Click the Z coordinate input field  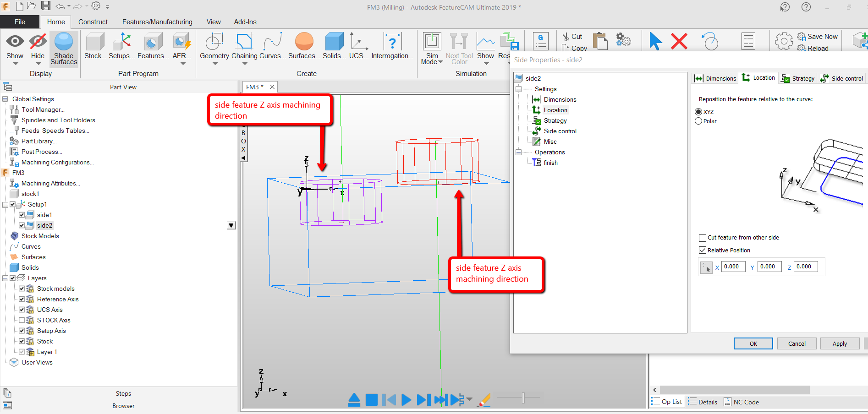805,267
